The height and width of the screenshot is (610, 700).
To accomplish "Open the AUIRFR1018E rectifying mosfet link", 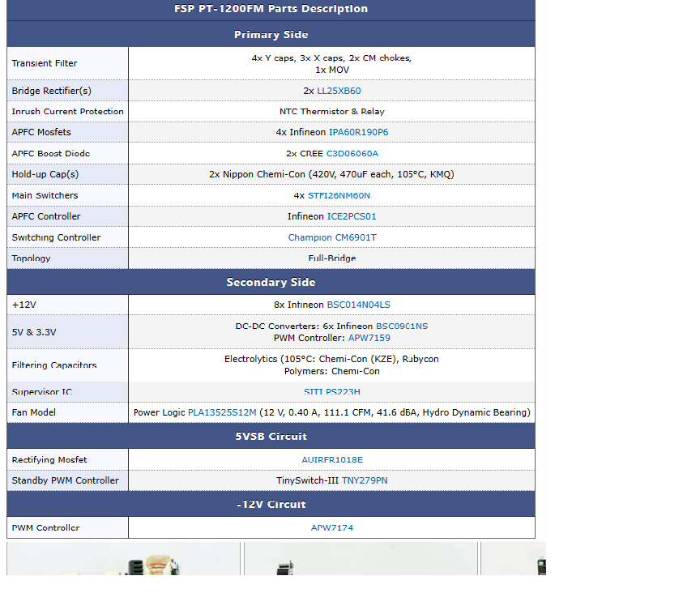I will tap(332, 459).
